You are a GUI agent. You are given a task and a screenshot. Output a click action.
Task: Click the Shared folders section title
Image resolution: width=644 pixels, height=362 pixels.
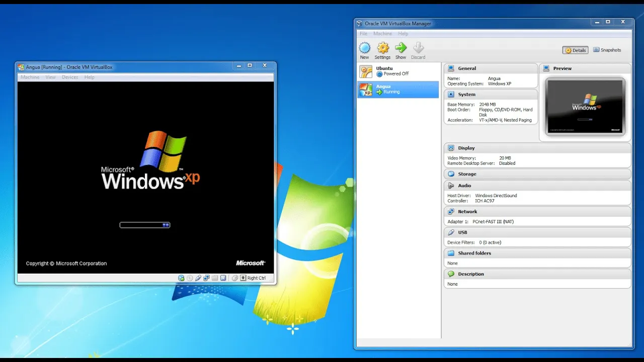[474, 253]
